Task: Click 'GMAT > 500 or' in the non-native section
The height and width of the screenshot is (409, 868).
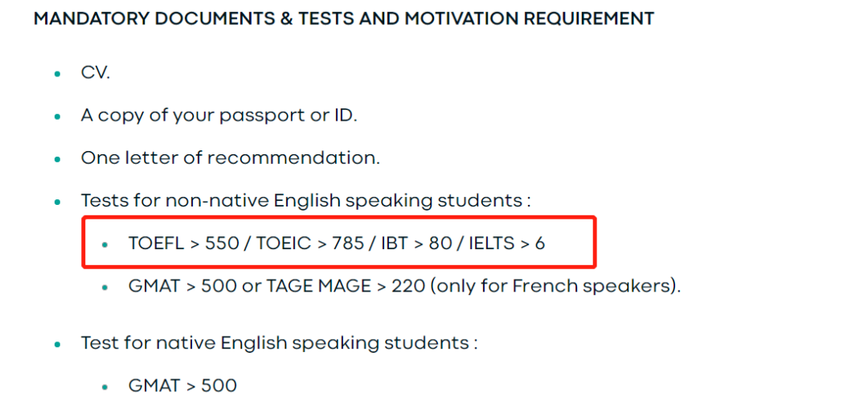Action: pos(194,286)
